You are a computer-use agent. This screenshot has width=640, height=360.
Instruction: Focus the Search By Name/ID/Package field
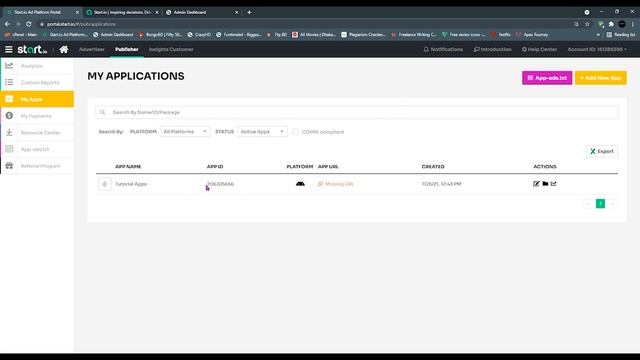(x=357, y=112)
